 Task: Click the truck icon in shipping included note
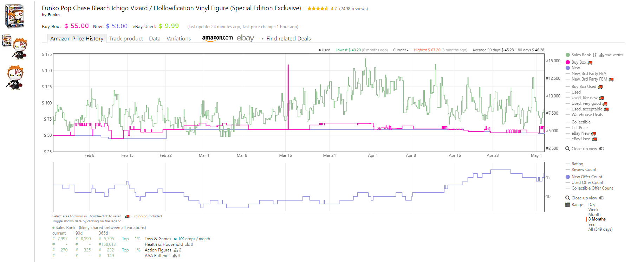127,216
